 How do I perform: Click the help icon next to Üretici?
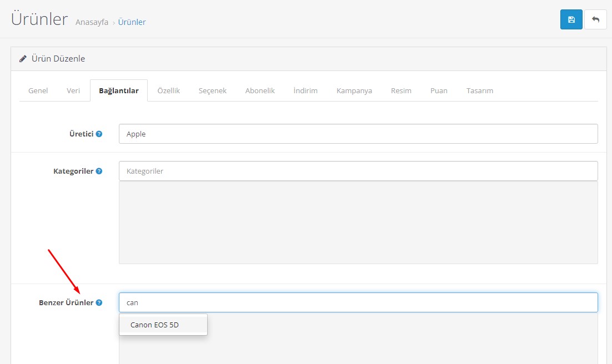tap(99, 134)
